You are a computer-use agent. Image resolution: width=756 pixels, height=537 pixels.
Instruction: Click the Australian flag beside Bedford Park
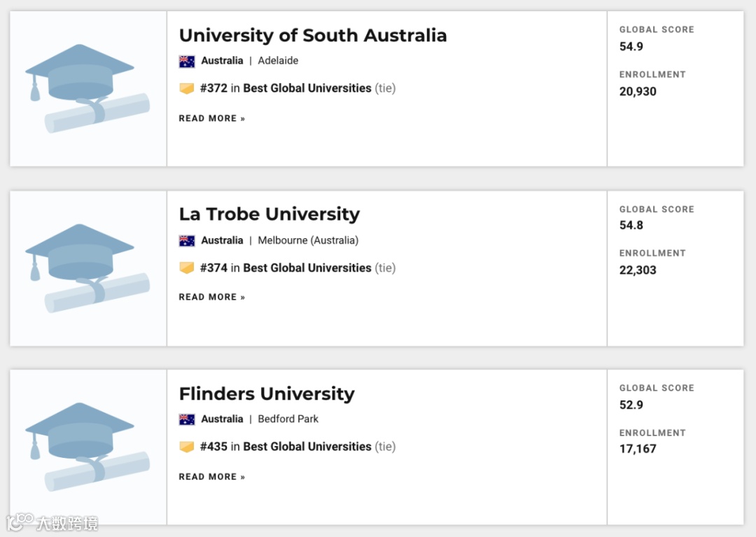tap(187, 419)
